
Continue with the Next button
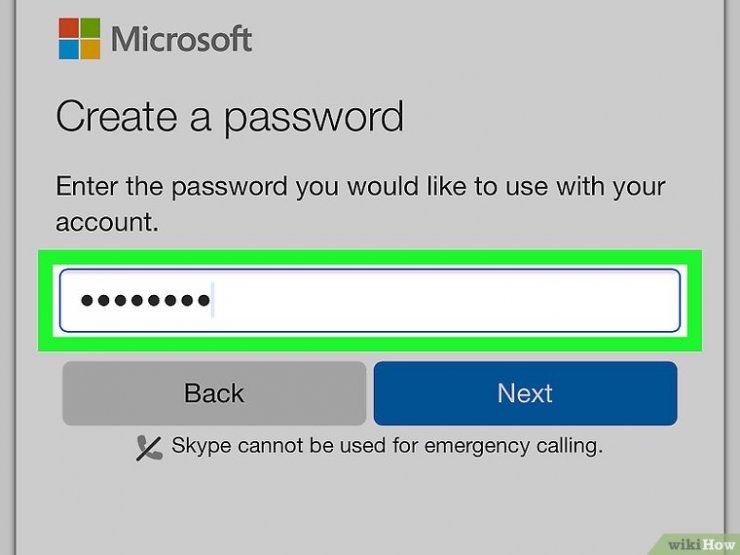coord(525,393)
